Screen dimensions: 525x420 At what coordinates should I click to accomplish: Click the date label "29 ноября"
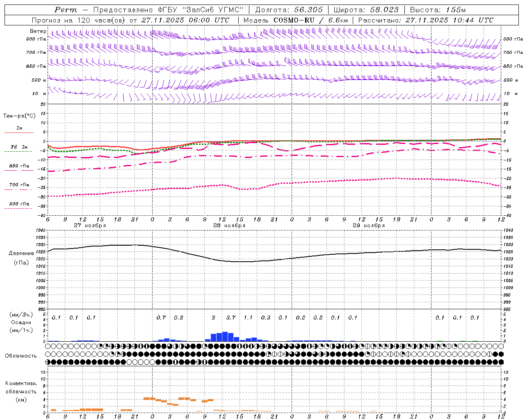coord(369,226)
